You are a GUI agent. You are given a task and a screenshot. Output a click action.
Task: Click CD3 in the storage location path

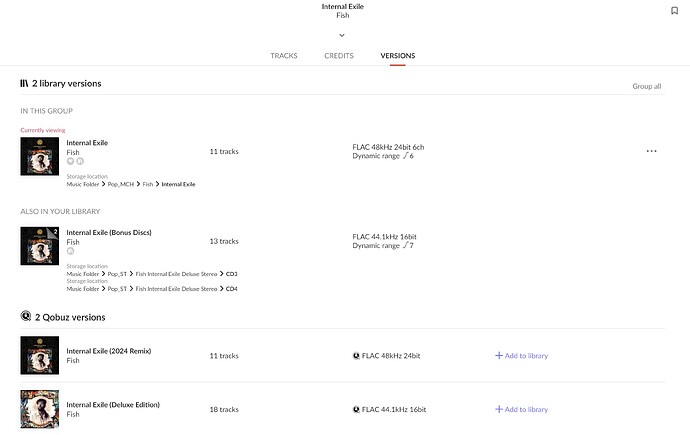click(x=231, y=274)
